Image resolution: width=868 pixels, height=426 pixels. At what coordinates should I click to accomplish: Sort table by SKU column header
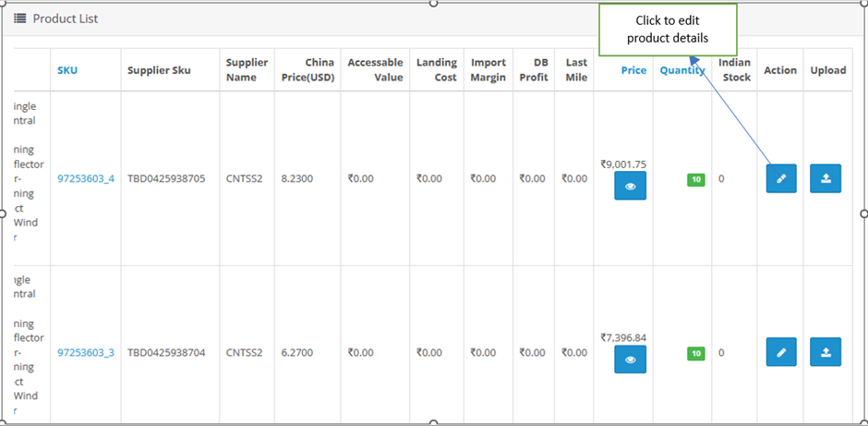67,70
